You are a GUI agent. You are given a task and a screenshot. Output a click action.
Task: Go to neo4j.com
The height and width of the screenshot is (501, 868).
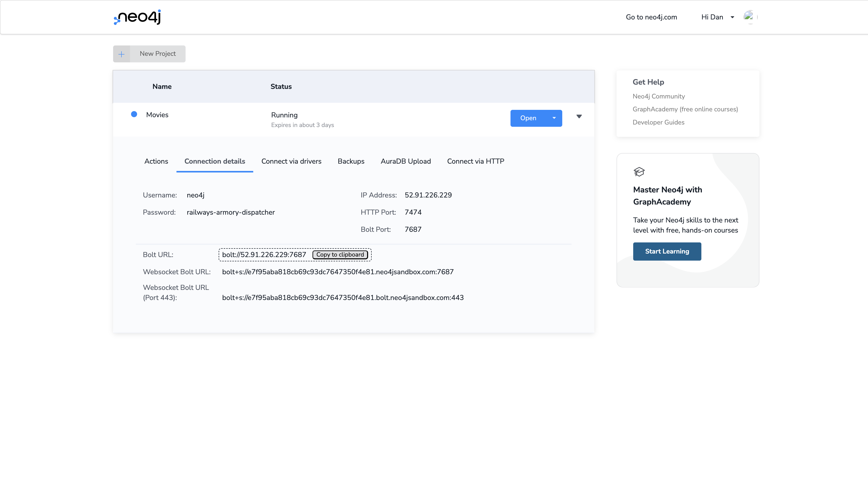click(x=651, y=17)
